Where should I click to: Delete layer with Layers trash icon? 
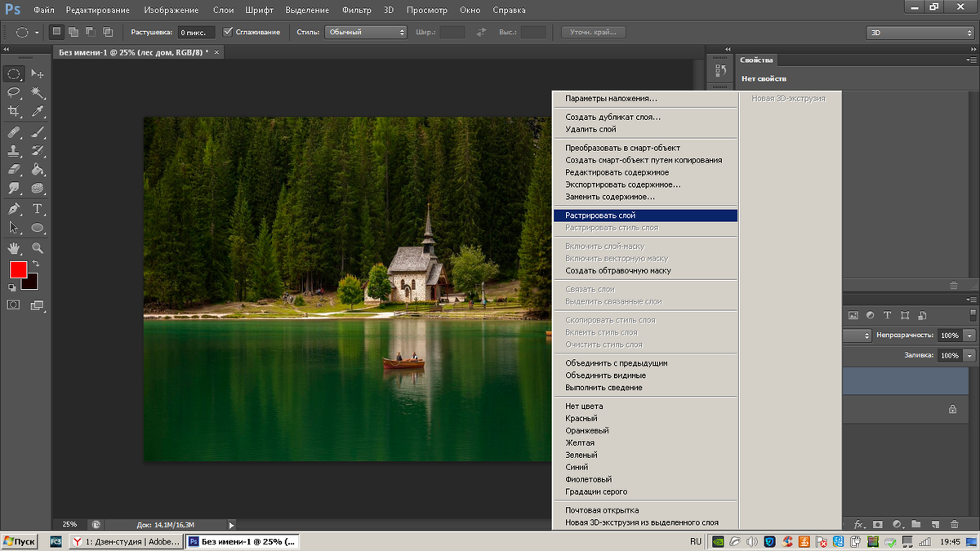point(955,524)
